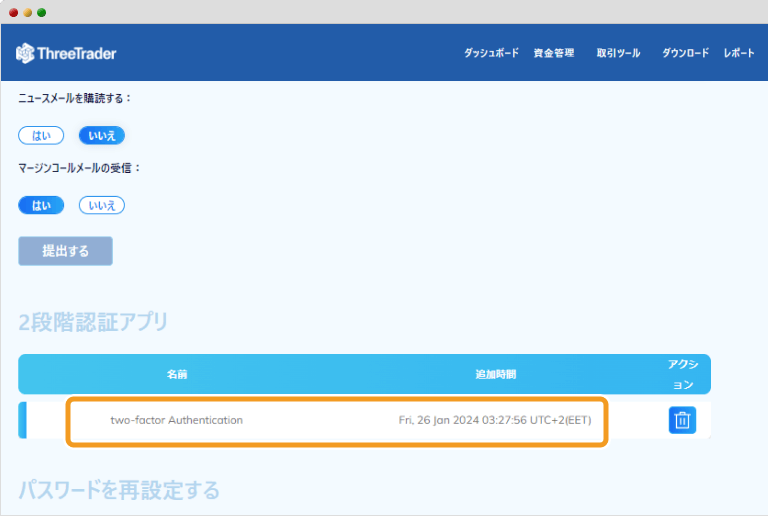Delete the two-factor Authentication entry via trash icon
Image resolution: width=768 pixels, height=516 pixels.
click(682, 420)
